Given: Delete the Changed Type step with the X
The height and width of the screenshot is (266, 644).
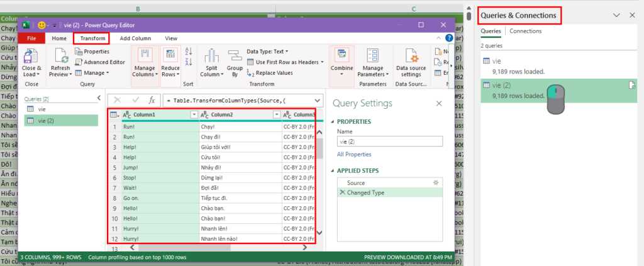Looking at the screenshot, I should pos(342,192).
